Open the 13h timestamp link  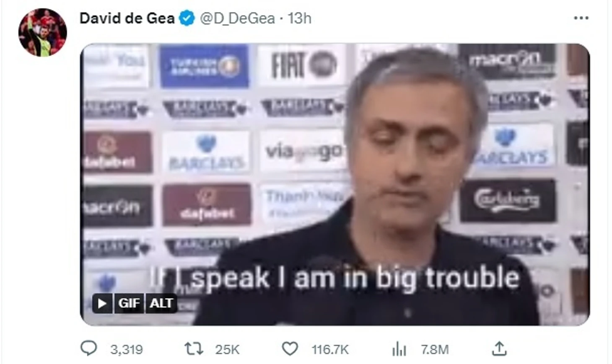[x=299, y=18]
